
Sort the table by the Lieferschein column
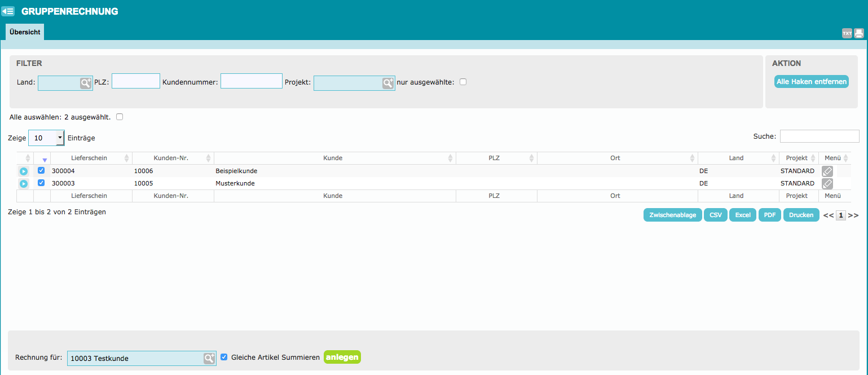(89, 158)
